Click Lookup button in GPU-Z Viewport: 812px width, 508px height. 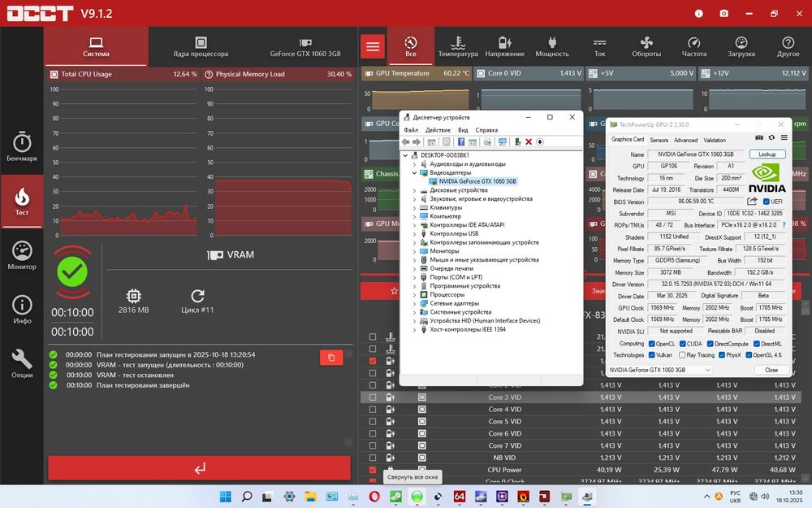[x=767, y=154]
